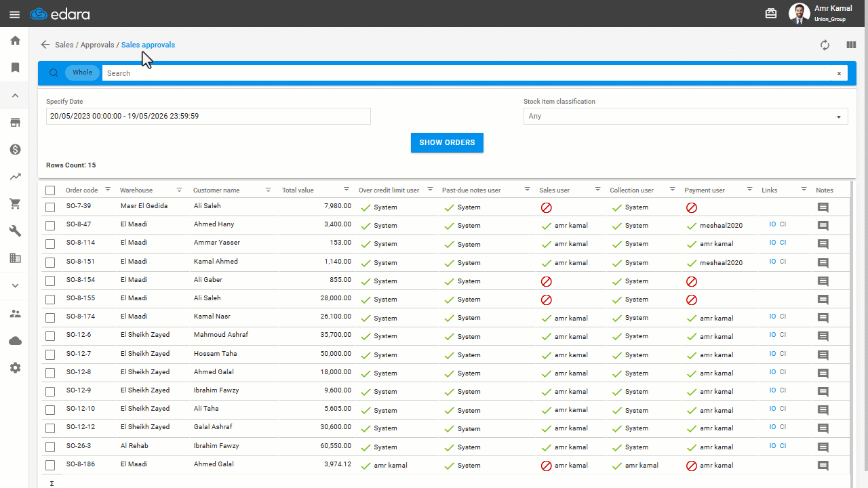Open the dollar accounting sidebar icon
This screenshot has height=488, width=868.
[x=15, y=150]
